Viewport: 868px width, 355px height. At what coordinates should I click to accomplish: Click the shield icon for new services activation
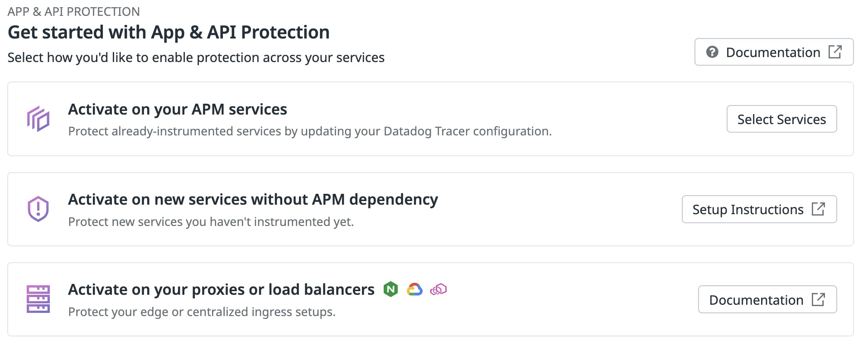tap(39, 209)
